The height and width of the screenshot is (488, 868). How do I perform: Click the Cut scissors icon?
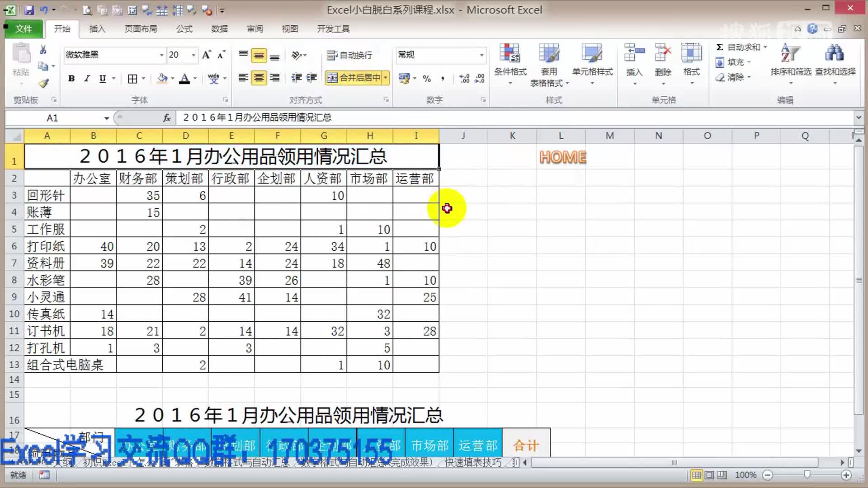(43, 50)
